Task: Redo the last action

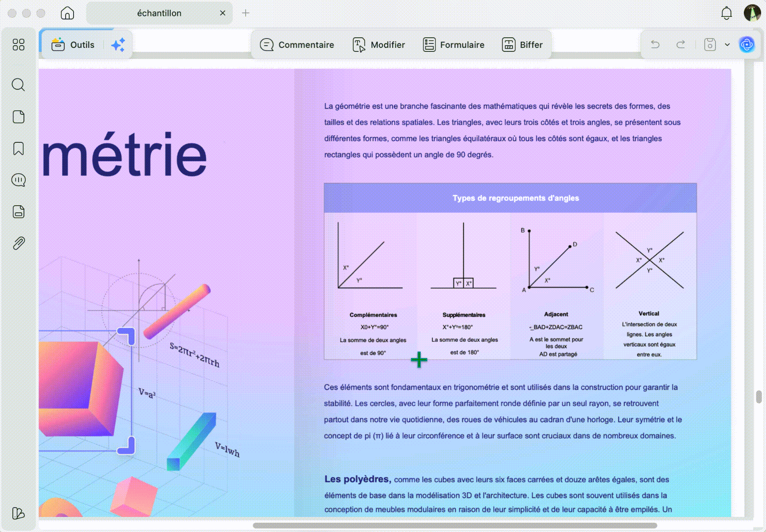Action: tap(681, 44)
